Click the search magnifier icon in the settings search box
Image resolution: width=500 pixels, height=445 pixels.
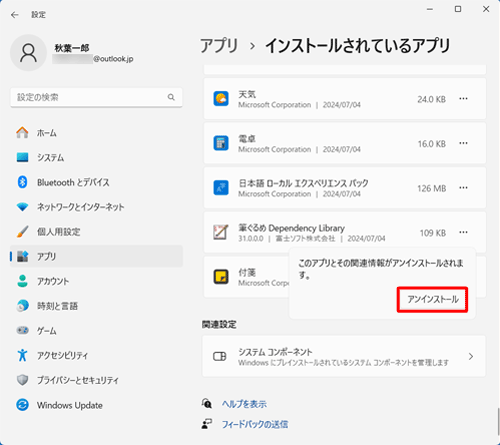171,97
